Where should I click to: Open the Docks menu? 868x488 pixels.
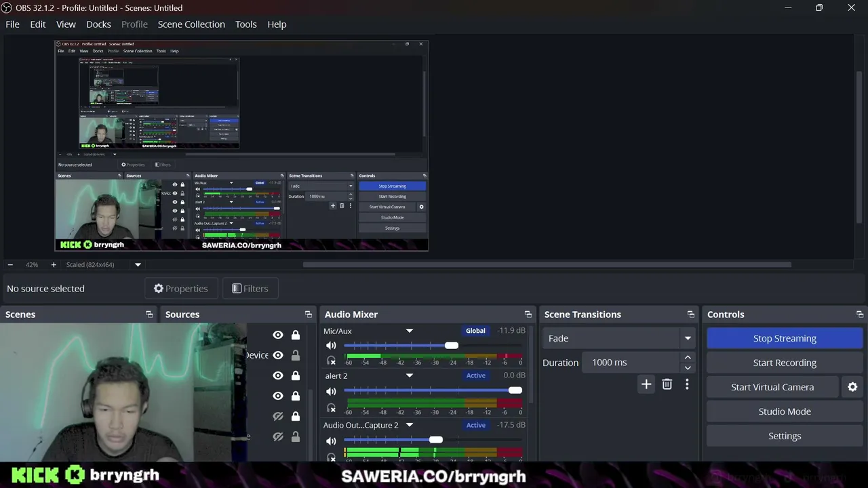coord(98,24)
